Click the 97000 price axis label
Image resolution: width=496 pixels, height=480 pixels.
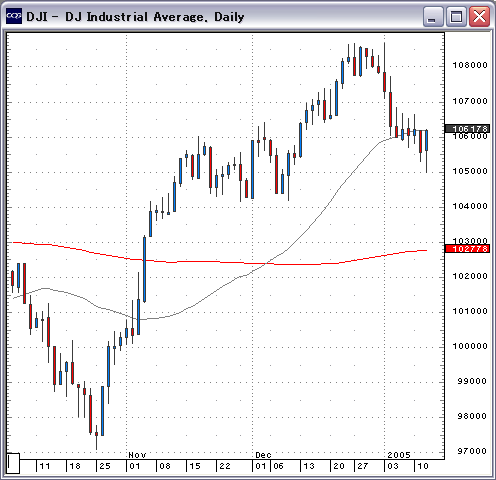coord(472,451)
